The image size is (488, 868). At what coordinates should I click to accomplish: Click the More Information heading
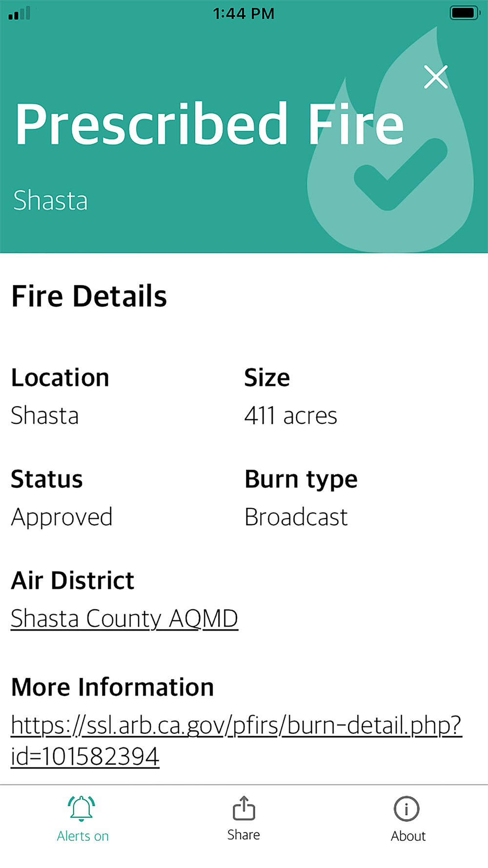pos(113,687)
